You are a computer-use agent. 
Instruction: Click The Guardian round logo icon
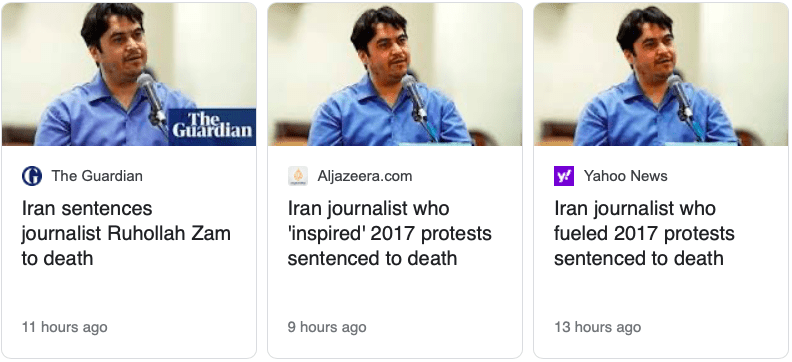coord(32,176)
